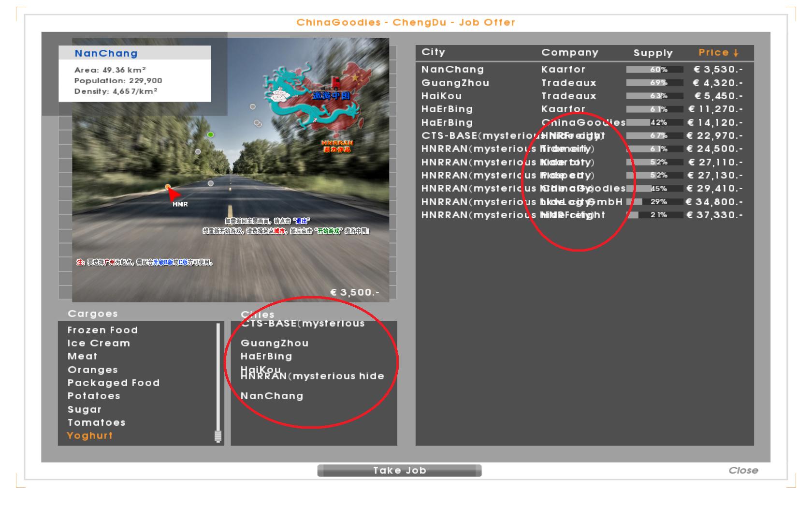
Task: Select Packaged Food cargo
Action: point(114,383)
